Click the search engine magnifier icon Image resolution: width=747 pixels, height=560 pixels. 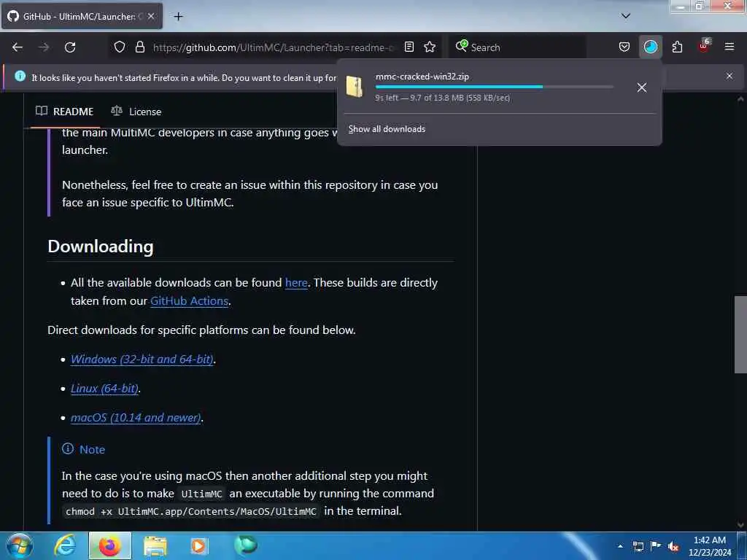pyautogui.click(x=461, y=46)
